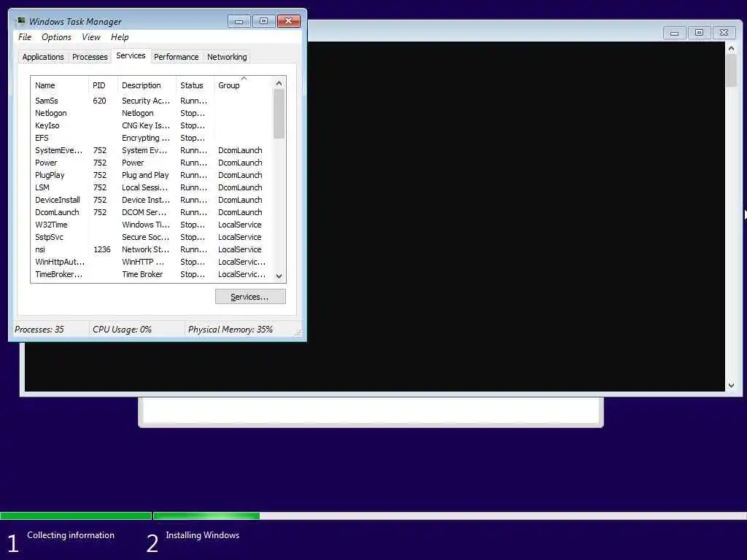
Task: Click 'Processes: 35' in status bar
Action: tap(39, 330)
